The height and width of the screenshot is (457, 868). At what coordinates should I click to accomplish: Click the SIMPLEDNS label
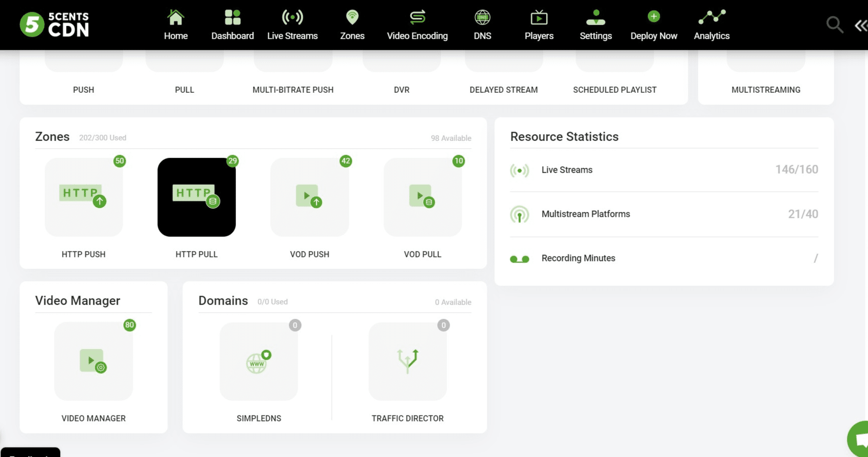pyautogui.click(x=259, y=418)
